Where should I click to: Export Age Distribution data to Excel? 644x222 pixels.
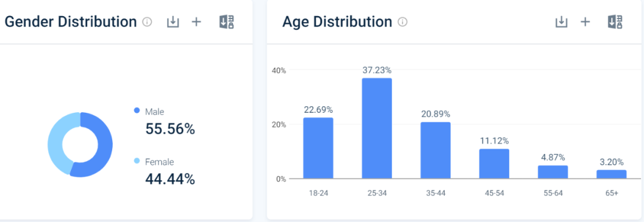[615, 22]
